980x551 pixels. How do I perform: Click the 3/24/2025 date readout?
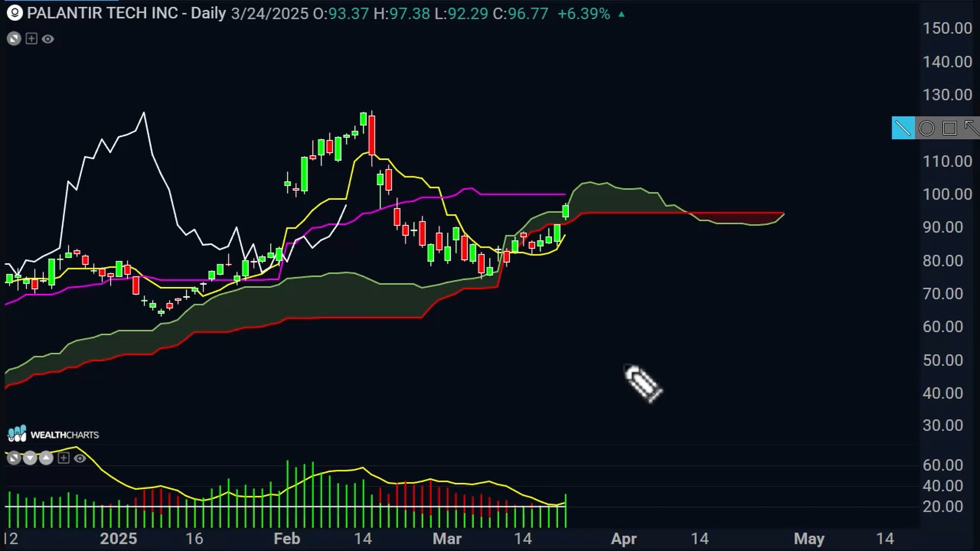[269, 14]
